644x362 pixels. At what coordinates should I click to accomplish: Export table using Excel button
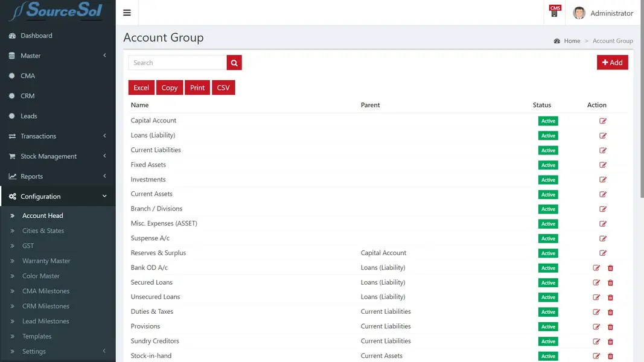click(141, 87)
